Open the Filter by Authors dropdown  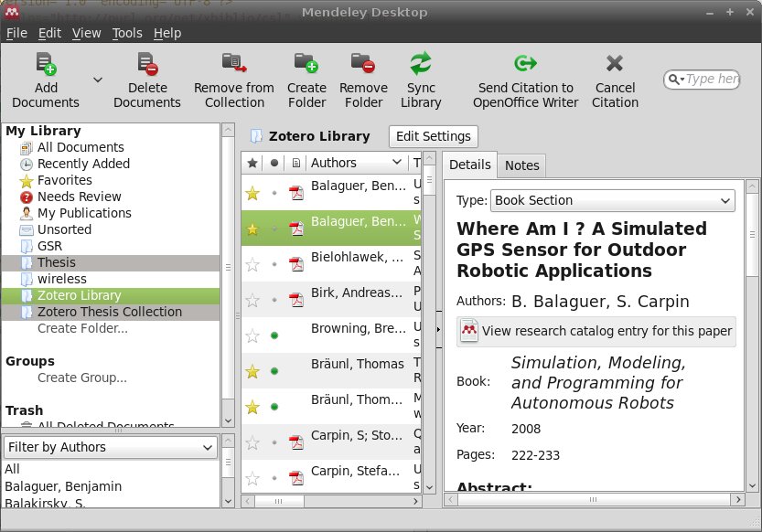coord(111,447)
